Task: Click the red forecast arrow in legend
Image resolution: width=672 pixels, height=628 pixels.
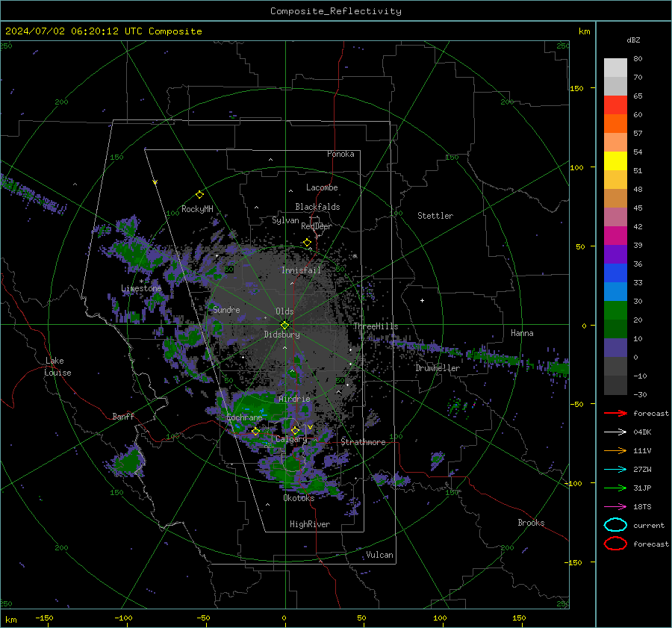Action: tap(615, 413)
